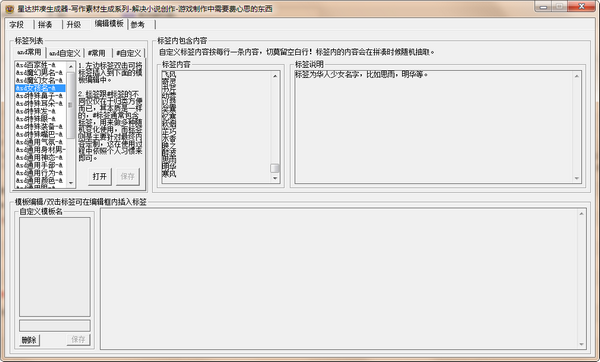Focus the template name input field
This screenshot has height=362, width=600.
tap(55, 326)
